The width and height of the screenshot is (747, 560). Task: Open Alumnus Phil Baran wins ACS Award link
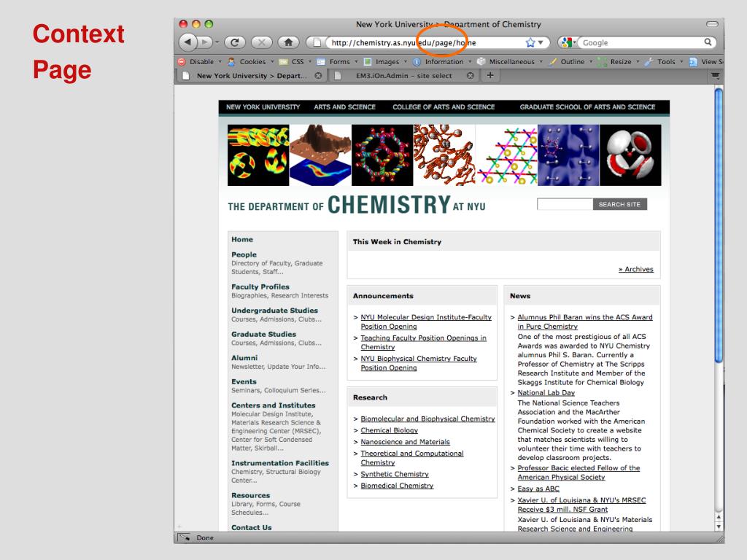pyautogui.click(x=585, y=322)
